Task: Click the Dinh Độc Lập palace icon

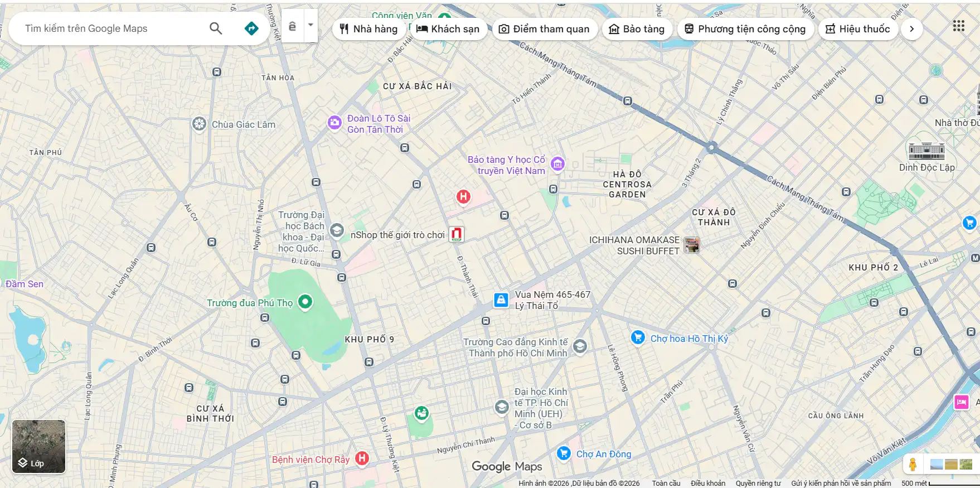Action: pos(926,151)
